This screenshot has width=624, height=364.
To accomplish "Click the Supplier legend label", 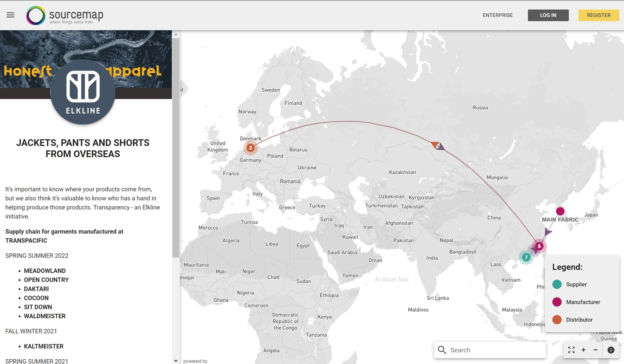I will pos(576,285).
